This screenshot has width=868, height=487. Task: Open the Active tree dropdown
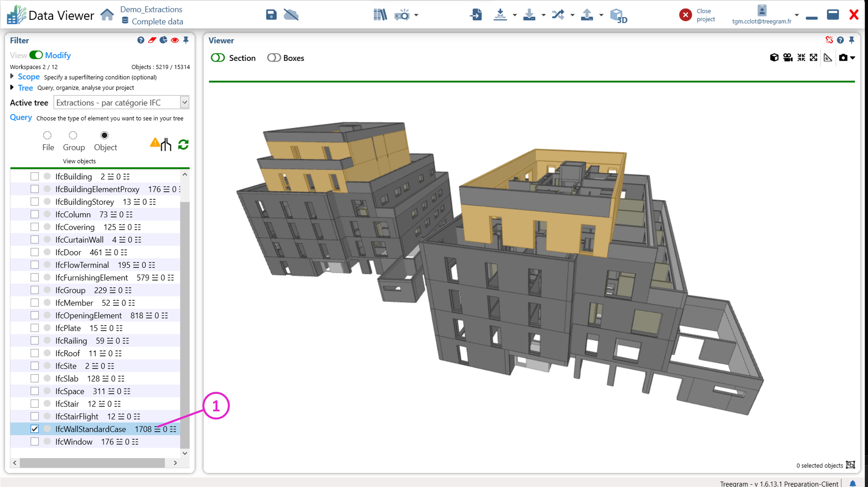coord(184,102)
